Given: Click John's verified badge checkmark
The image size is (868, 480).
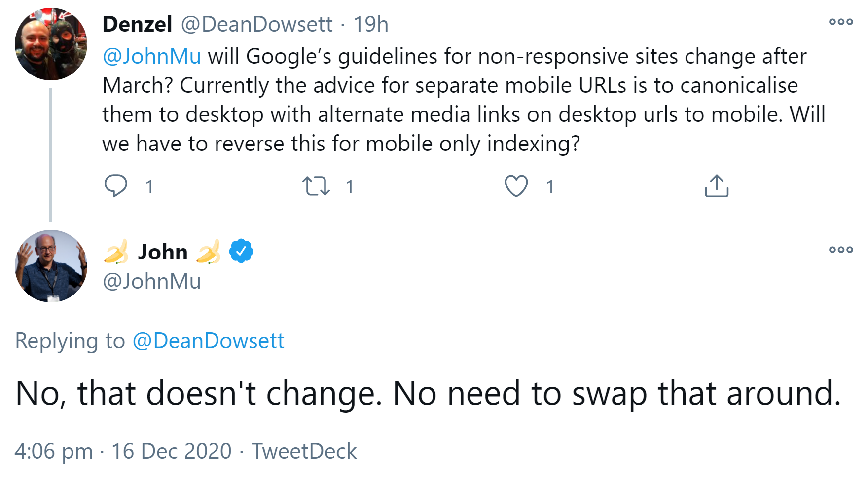Looking at the screenshot, I should point(241,251).
